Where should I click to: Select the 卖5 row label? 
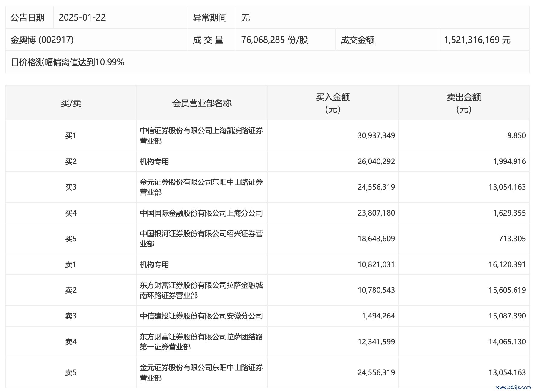[x=71, y=373]
